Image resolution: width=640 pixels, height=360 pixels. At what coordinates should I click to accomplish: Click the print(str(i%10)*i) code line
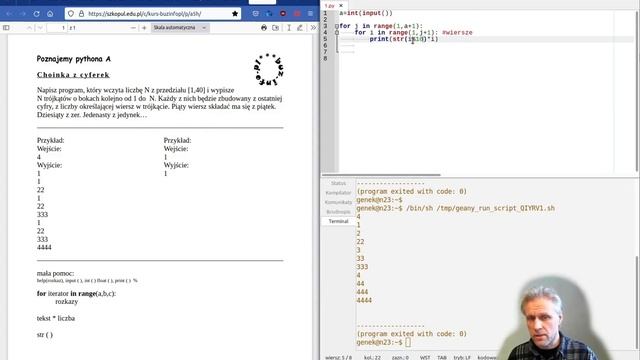click(404, 39)
